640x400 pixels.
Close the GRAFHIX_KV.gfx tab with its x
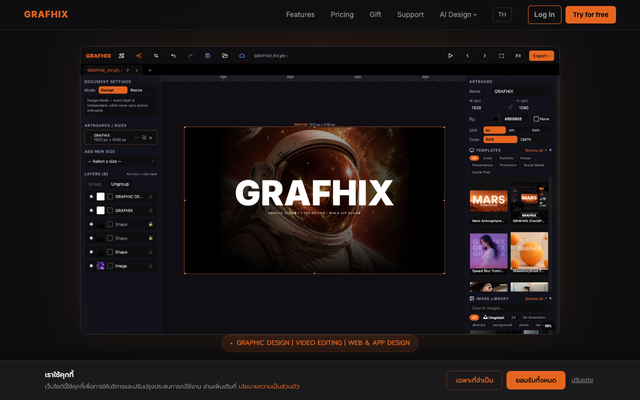pos(136,70)
